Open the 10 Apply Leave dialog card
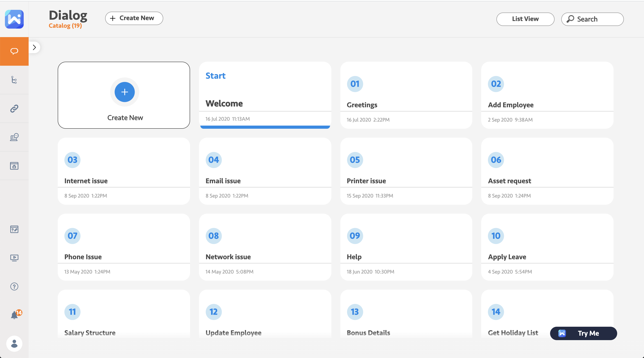This screenshot has width=644, height=358. pos(547,247)
